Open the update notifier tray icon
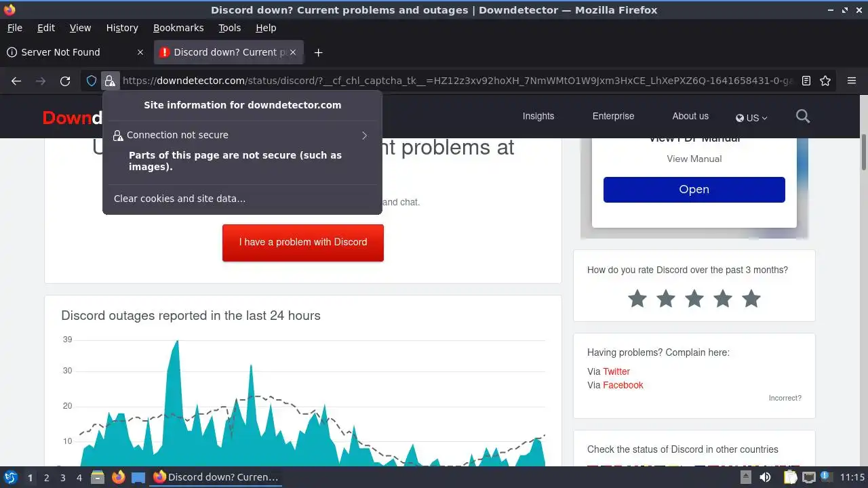868x488 pixels. click(825, 477)
